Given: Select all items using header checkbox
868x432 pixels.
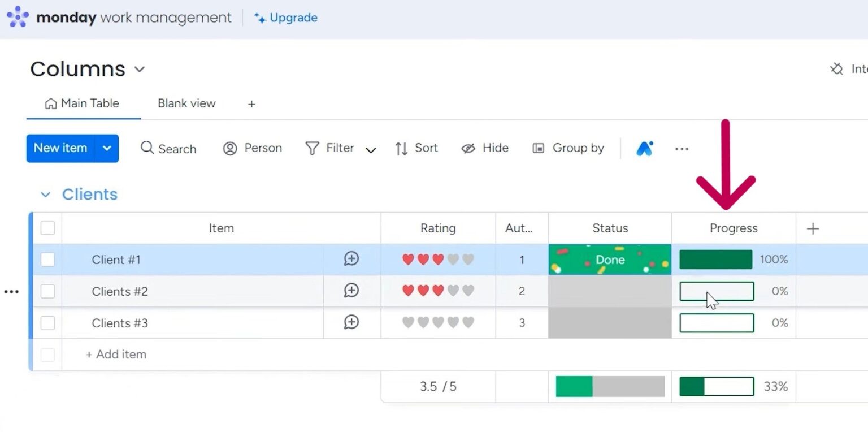Looking at the screenshot, I should click(x=47, y=228).
